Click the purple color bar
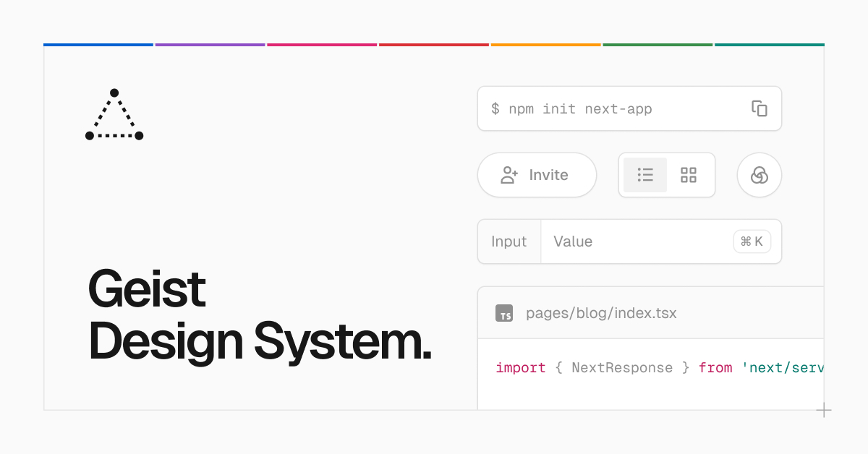This screenshot has width=868, height=454. pos(210,45)
